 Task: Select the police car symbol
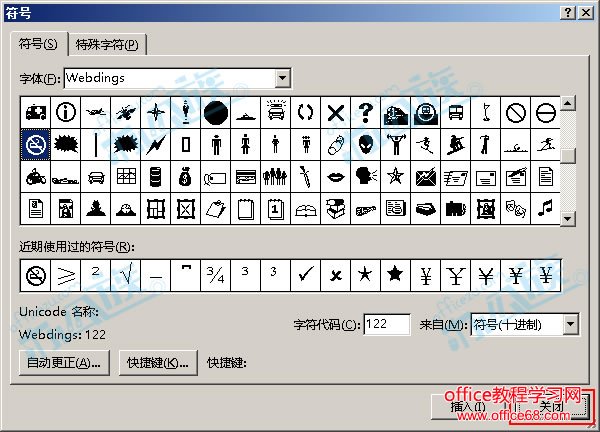(276, 112)
